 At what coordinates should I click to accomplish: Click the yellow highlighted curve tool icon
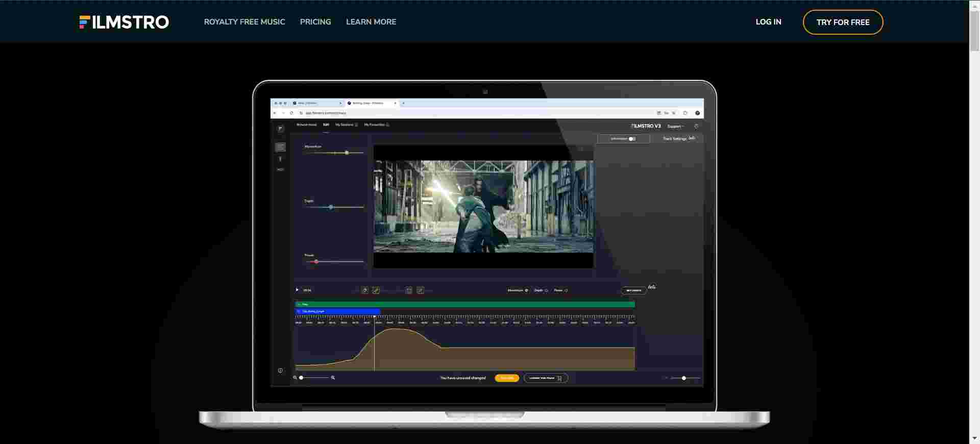point(376,290)
